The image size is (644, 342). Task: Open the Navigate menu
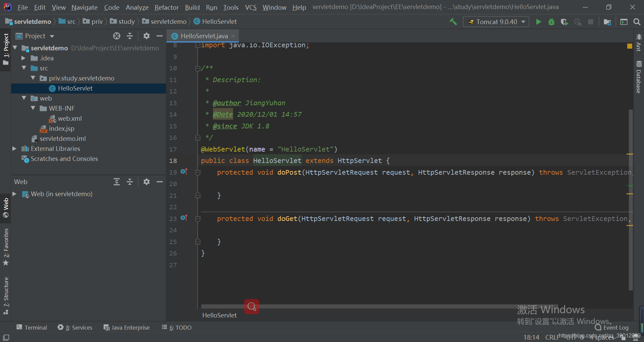(x=85, y=7)
